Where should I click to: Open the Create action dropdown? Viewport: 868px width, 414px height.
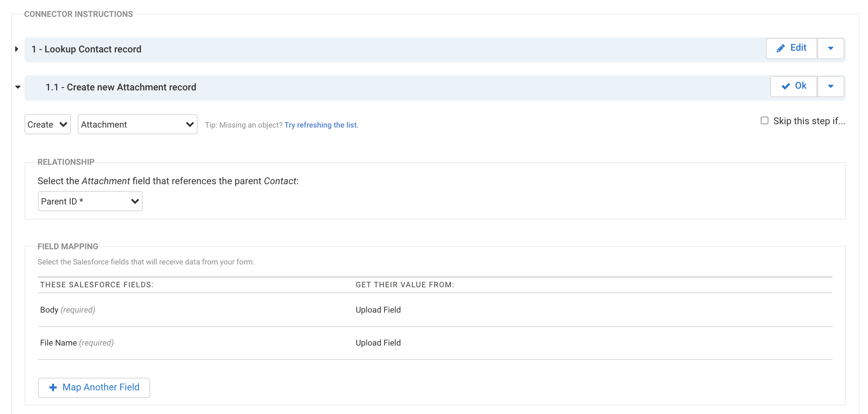tap(47, 125)
